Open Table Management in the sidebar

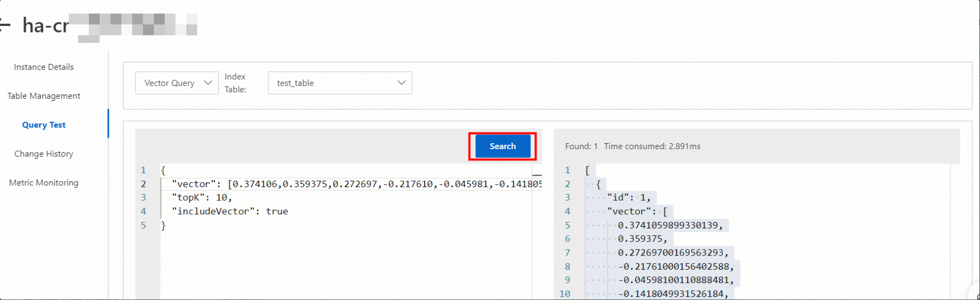[44, 96]
